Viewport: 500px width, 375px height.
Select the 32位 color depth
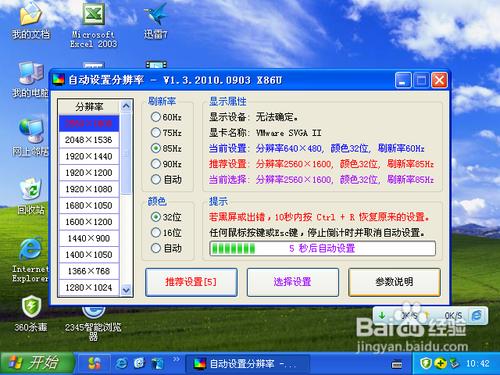(166, 217)
